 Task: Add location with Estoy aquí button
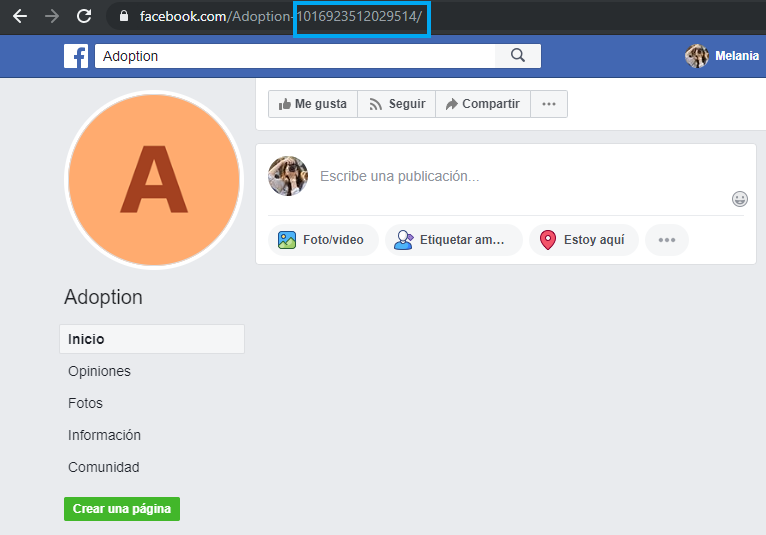[x=584, y=240]
